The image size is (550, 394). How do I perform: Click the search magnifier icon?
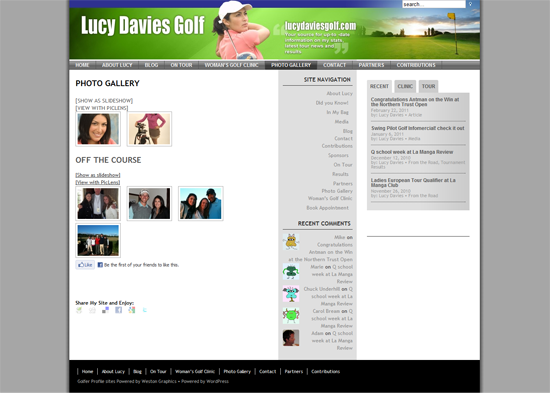click(x=470, y=4)
